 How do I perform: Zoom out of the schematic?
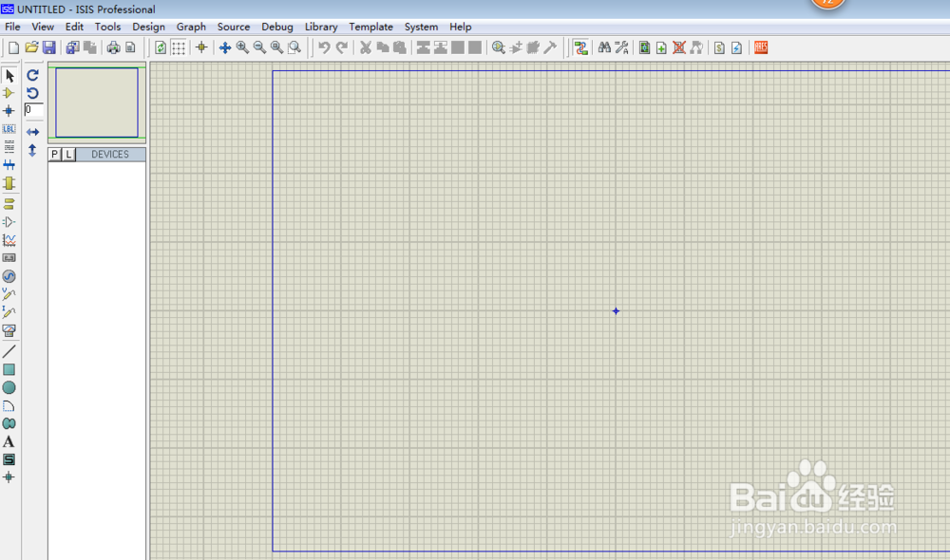coord(259,47)
